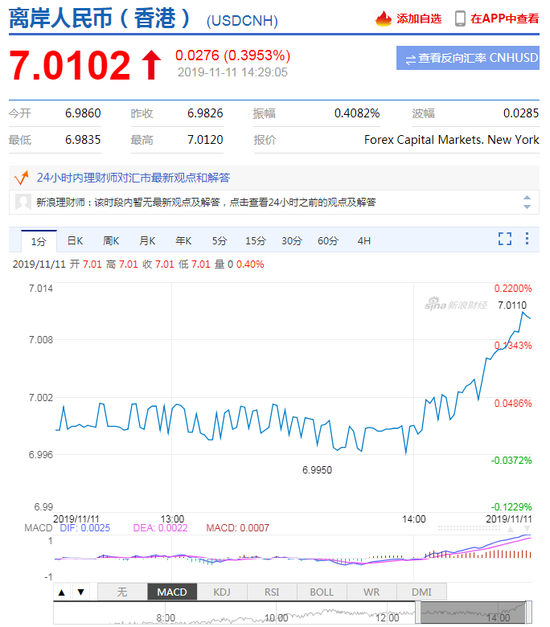This screenshot has height=627, width=550.
Task: Click Forex Capital Markets. New York quote source
Action: click(x=452, y=140)
